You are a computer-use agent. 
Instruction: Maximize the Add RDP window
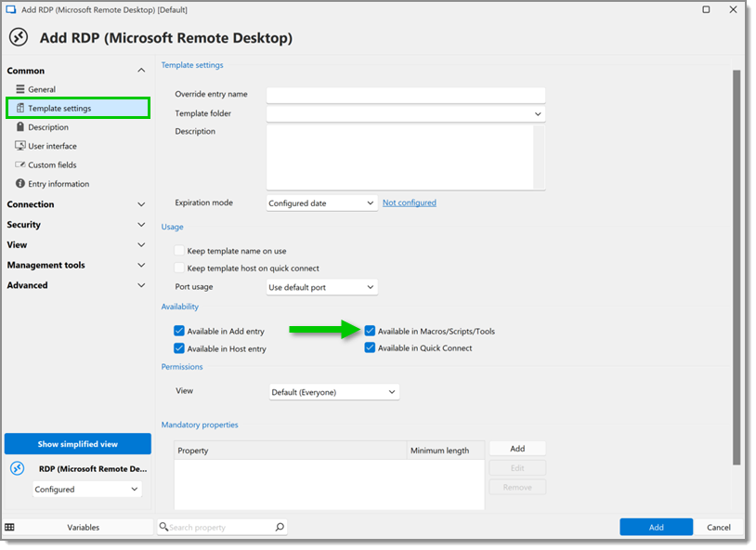706,9
